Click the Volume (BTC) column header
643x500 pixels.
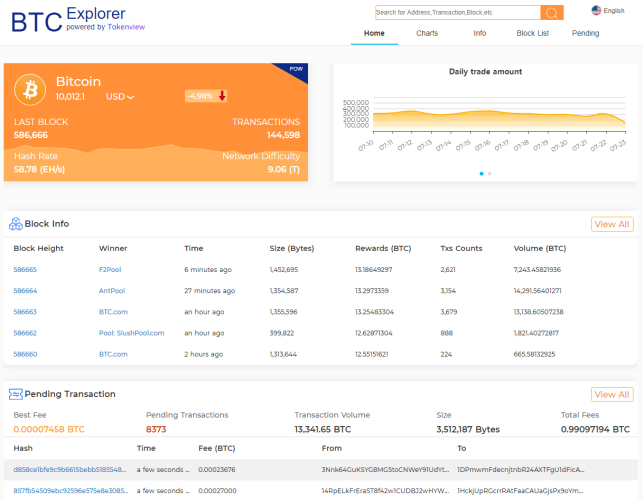[540, 249]
